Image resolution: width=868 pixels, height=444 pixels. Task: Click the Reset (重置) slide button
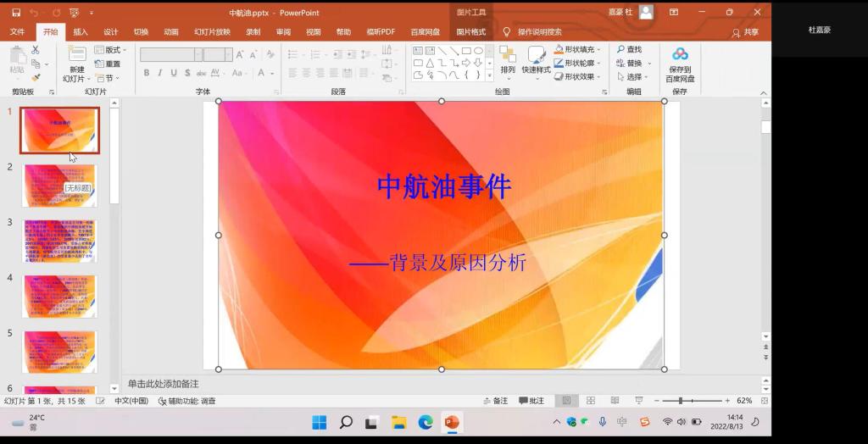point(108,64)
